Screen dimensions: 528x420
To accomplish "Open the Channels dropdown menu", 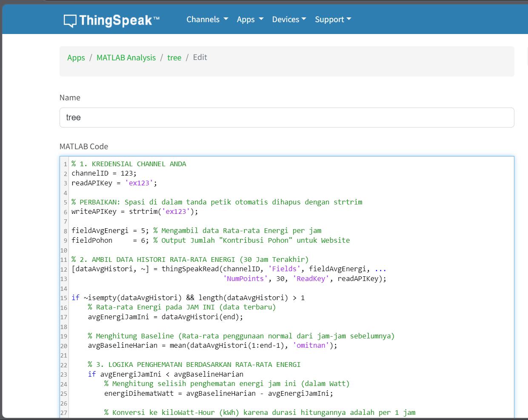I will (207, 20).
